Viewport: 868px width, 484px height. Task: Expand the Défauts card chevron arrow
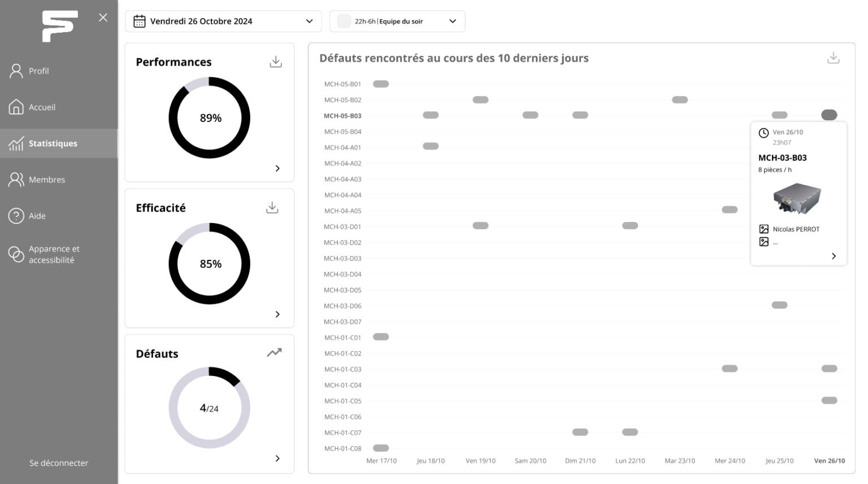[x=277, y=458]
